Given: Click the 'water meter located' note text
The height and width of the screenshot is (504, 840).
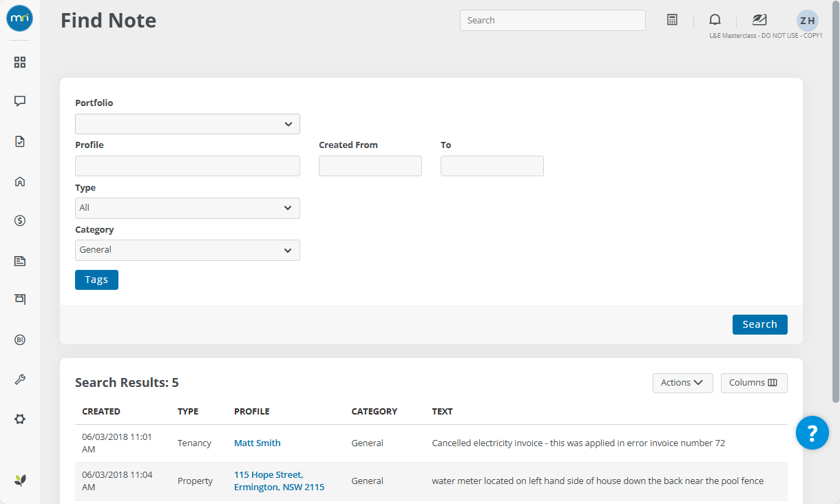Looking at the screenshot, I should tap(598, 481).
